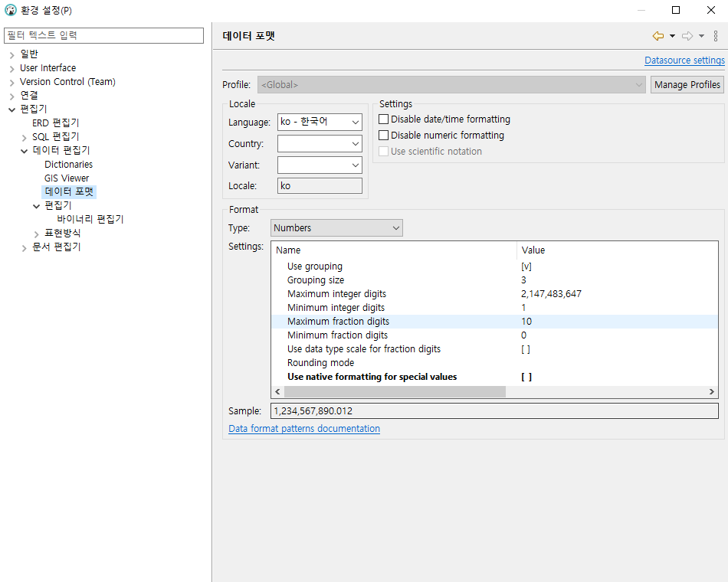Image resolution: width=728 pixels, height=582 pixels.
Task: Select the GIS Viewer tree item
Action: point(67,178)
